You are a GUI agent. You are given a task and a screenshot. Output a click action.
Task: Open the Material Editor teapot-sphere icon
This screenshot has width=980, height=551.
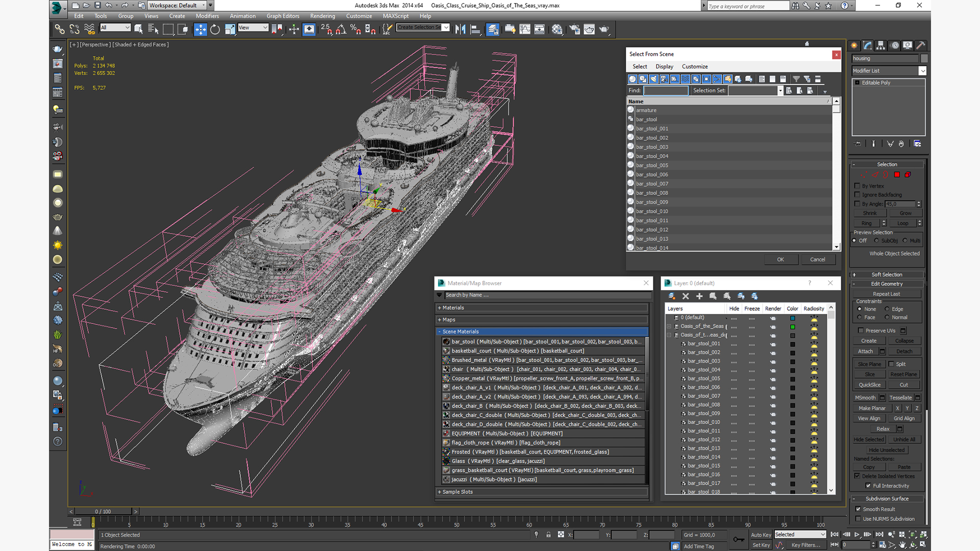[557, 29]
